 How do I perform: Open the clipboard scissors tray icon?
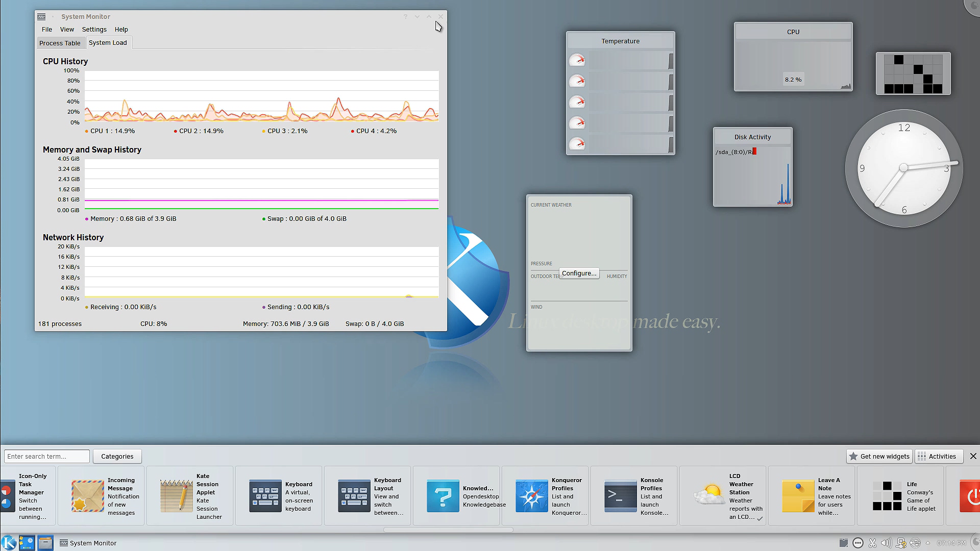(872, 543)
